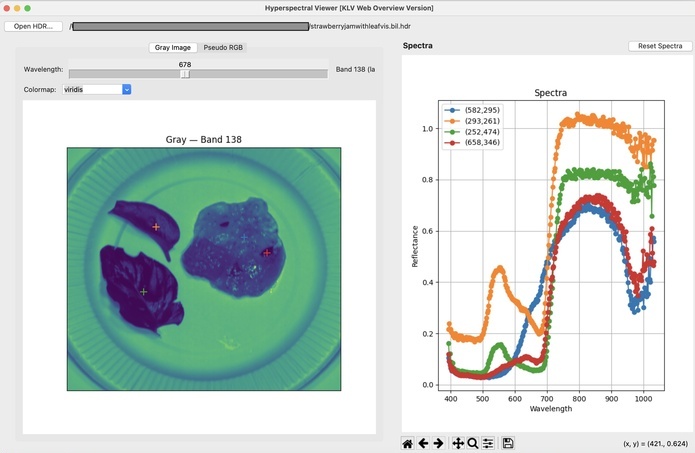Click the cross marker on lower leaf
695x453 pixels.
144,291
